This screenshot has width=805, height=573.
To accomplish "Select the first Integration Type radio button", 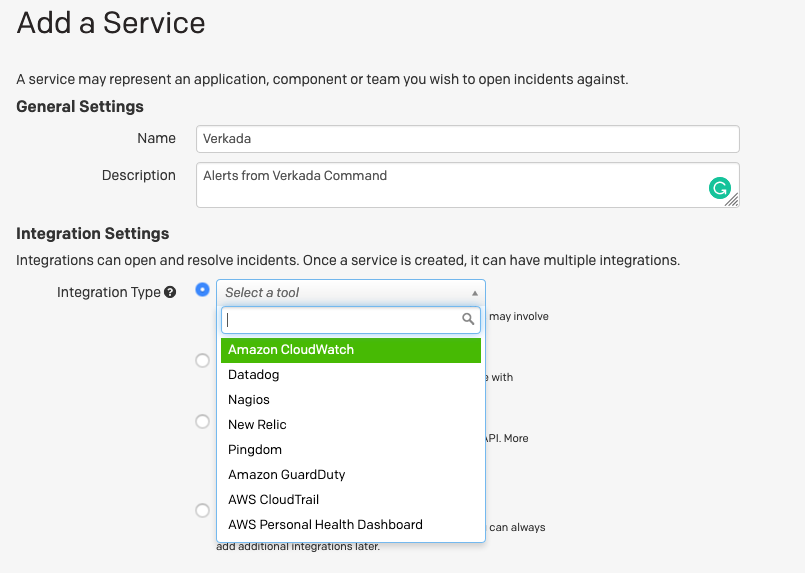I will click(202, 290).
